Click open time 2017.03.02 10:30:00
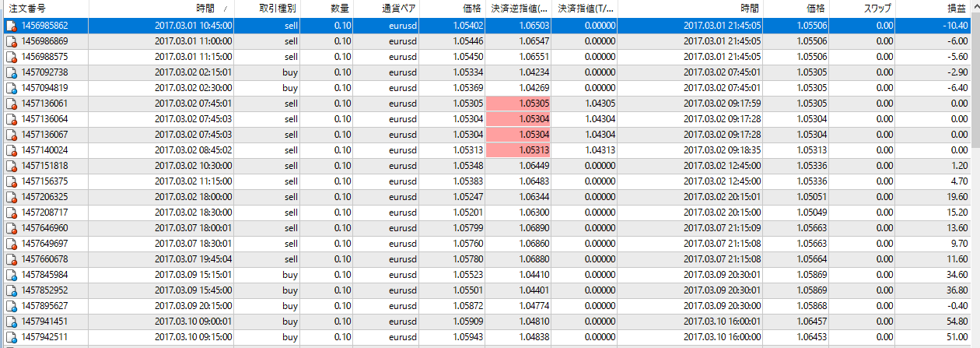The image size is (980, 348). point(193,166)
